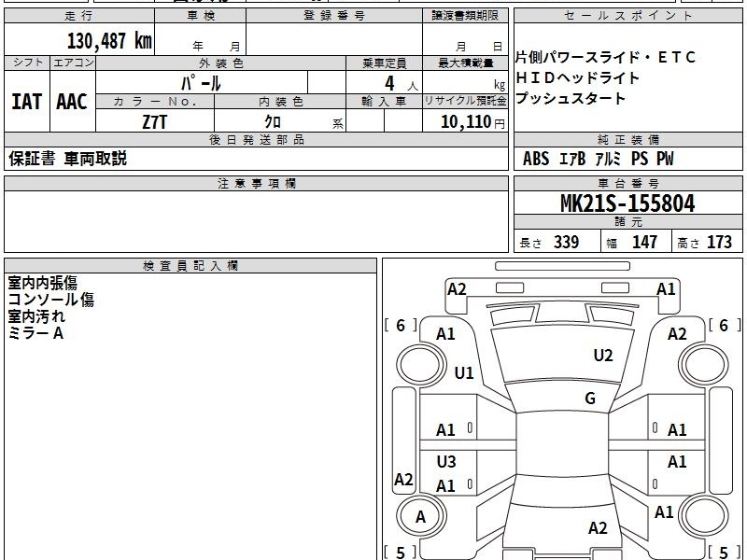Image resolution: width=747 pixels, height=560 pixels.
Task: Select the 後日発送部品 section header
Action: (x=256, y=139)
